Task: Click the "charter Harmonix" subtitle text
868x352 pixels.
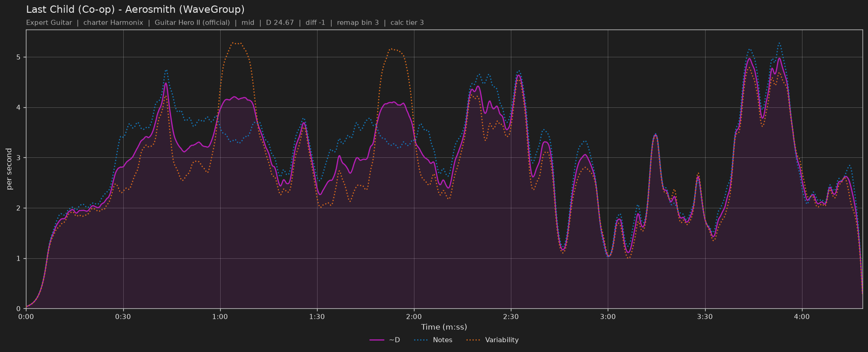Action: (113, 23)
